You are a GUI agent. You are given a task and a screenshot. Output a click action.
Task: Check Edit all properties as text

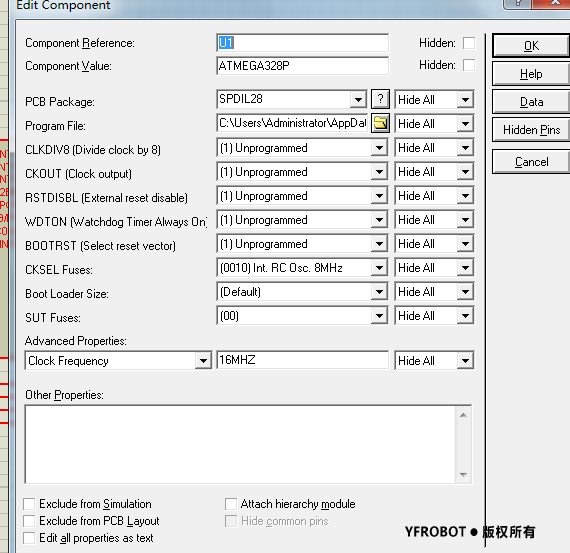(29, 538)
